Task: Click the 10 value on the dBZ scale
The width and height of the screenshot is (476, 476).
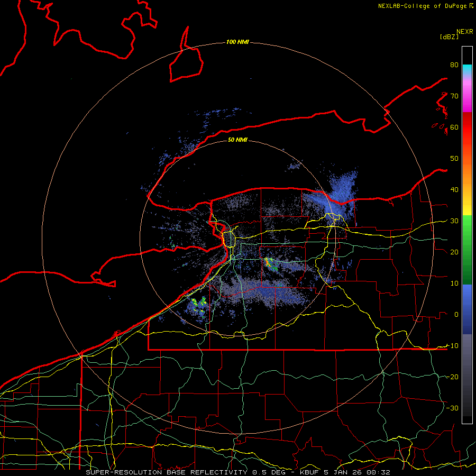Action: pos(454,283)
